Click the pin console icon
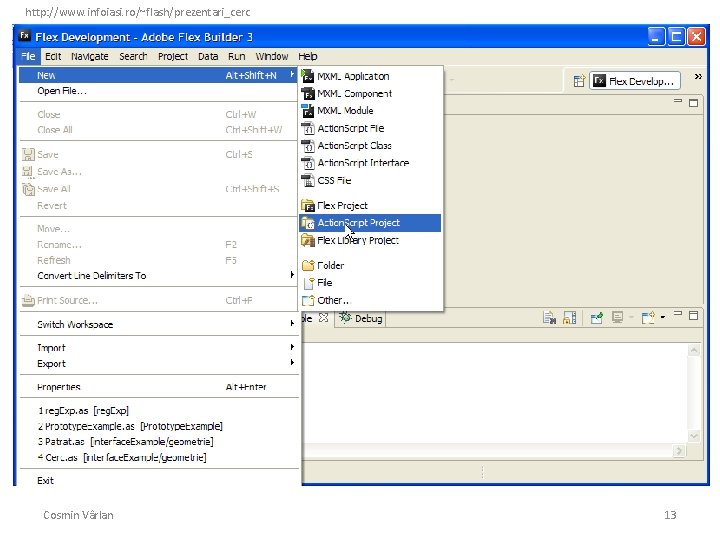Viewport: 720px width, 540px height. 596,318
